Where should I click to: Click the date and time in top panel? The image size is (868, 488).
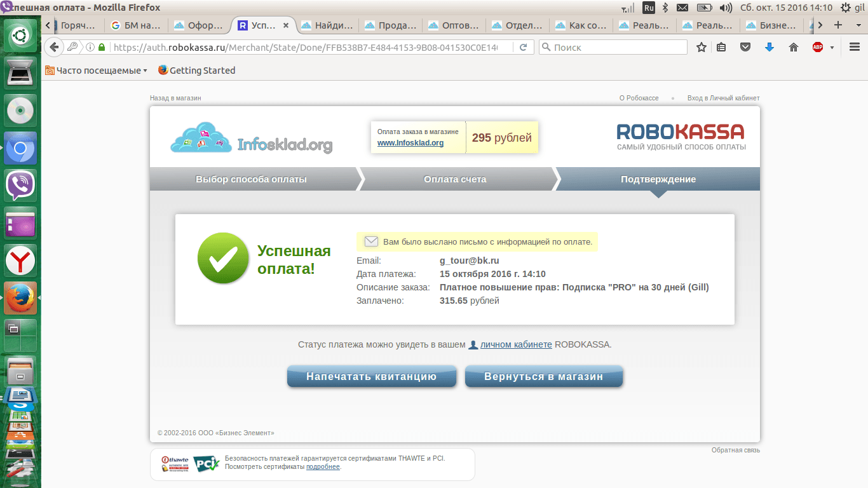(786, 8)
